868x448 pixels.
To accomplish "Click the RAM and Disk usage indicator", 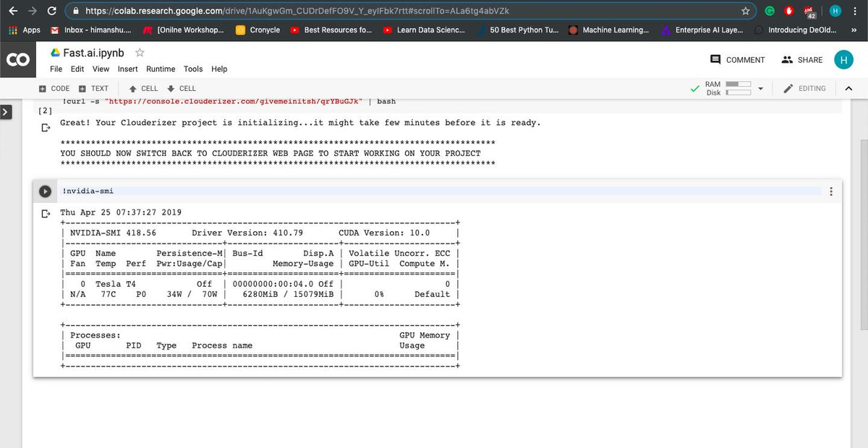I will click(x=728, y=89).
